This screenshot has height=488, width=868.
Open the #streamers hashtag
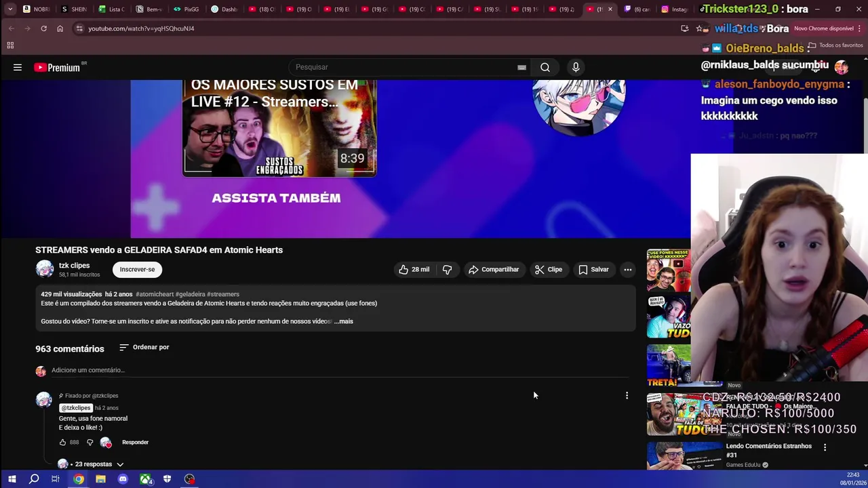[x=223, y=294]
